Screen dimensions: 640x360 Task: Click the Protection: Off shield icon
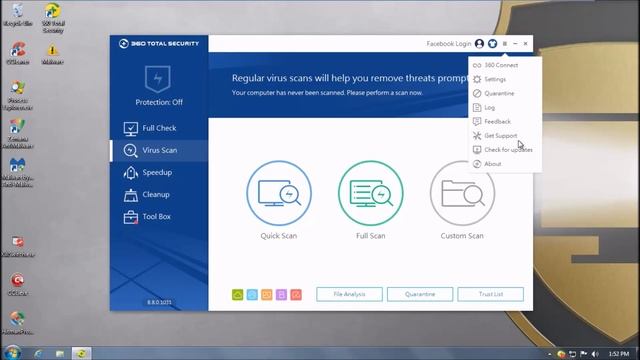click(158, 79)
